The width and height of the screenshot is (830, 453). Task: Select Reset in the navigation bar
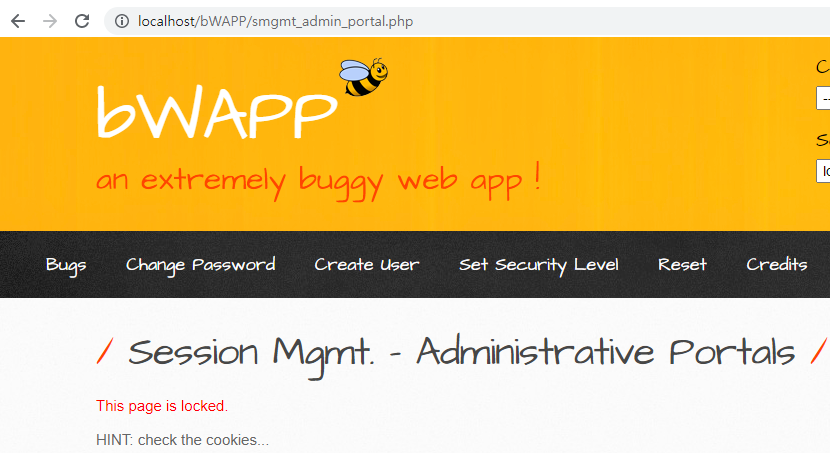pyautogui.click(x=682, y=264)
